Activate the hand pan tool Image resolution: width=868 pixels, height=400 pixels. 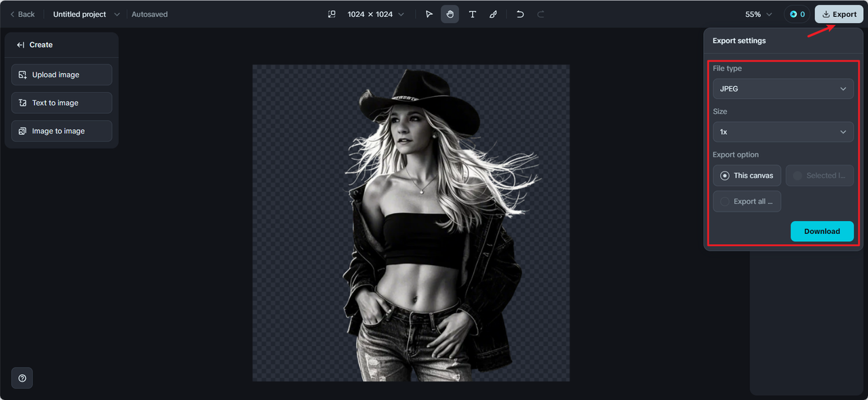coord(450,14)
